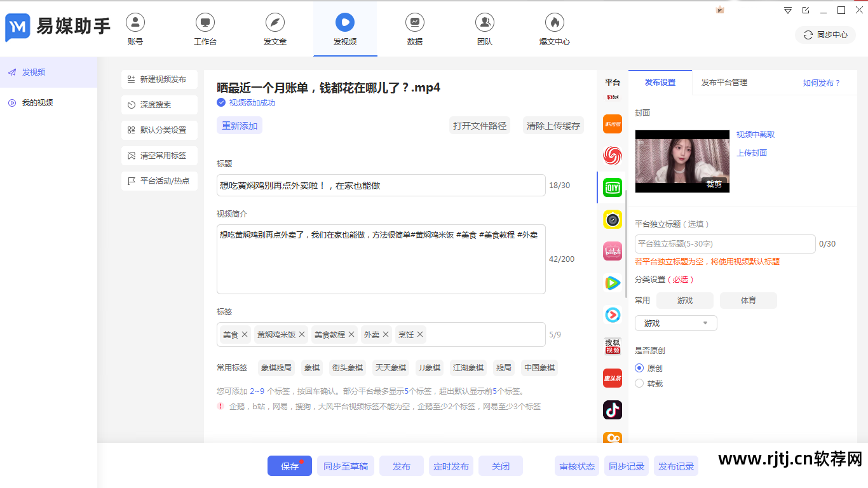Open the 游戏 category dropdown
Viewport: 868px width, 488px height.
[x=675, y=323]
